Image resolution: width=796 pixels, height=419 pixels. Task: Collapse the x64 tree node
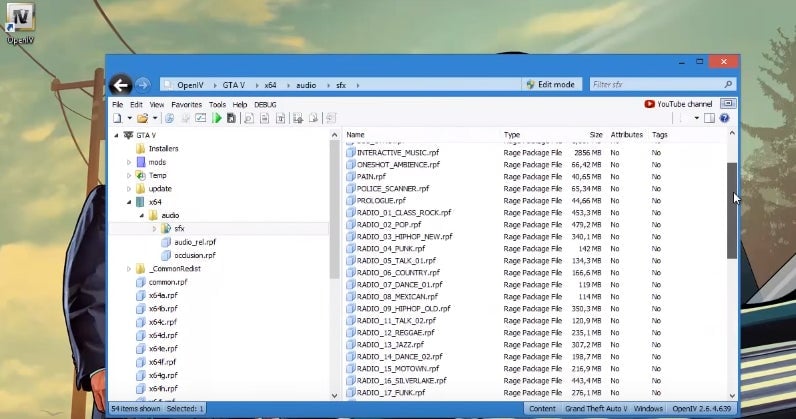coord(129,202)
